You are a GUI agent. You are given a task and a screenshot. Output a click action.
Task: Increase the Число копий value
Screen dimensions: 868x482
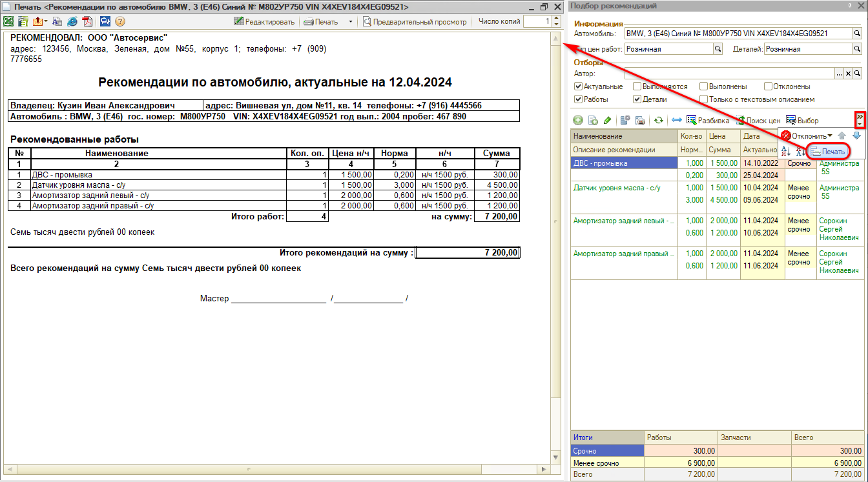[x=557, y=19]
